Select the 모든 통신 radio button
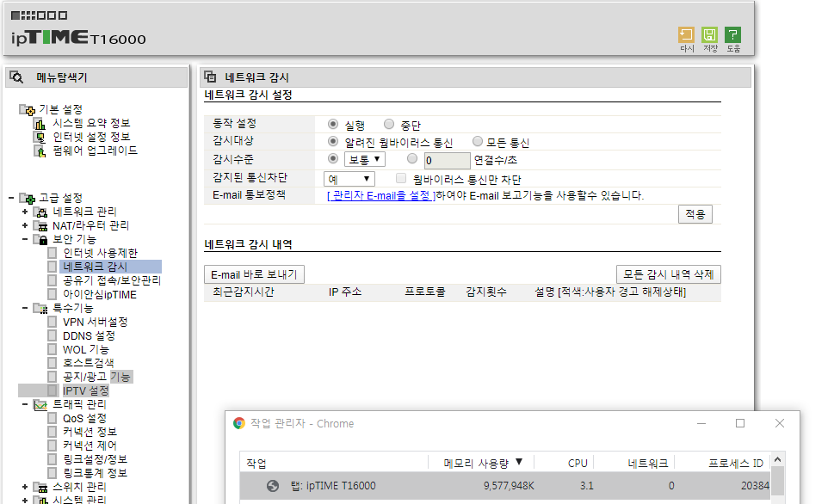This screenshot has width=834, height=504. coord(478,141)
